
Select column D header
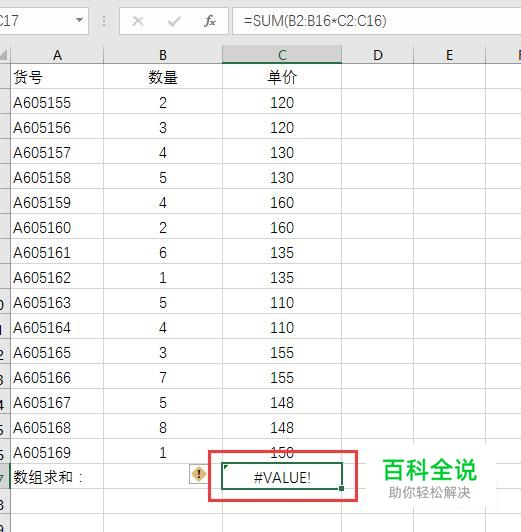378,55
